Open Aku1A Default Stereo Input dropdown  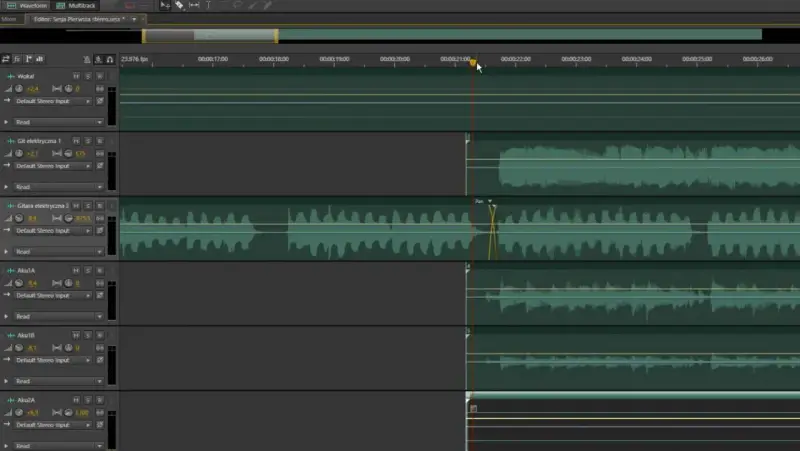[53, 296]
